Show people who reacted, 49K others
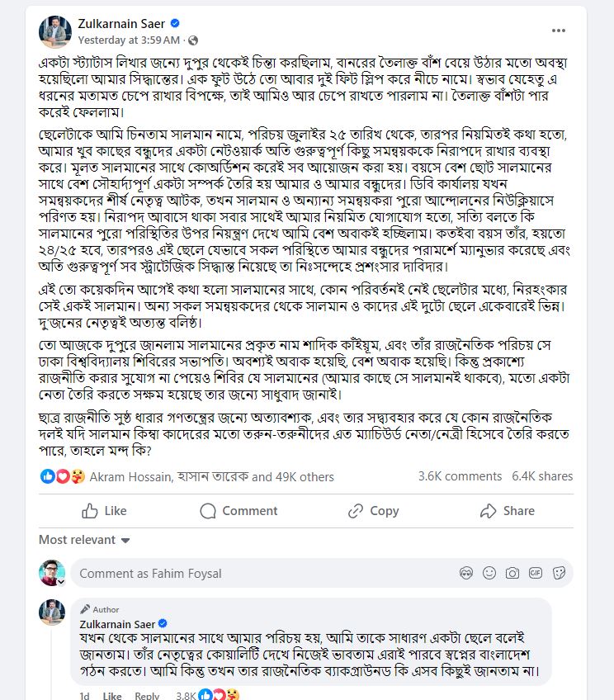This screenshot has width=614, height=700. [211, 477]
